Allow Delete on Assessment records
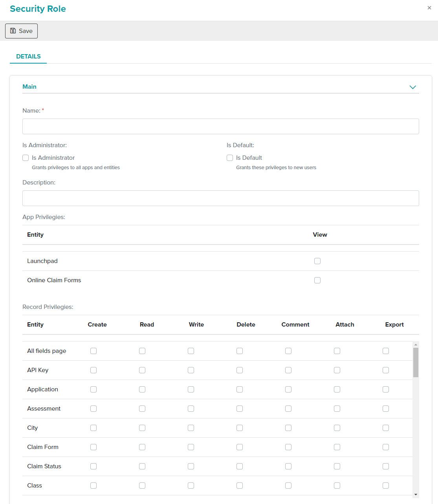438x504 pixels. tap(240, 409)
